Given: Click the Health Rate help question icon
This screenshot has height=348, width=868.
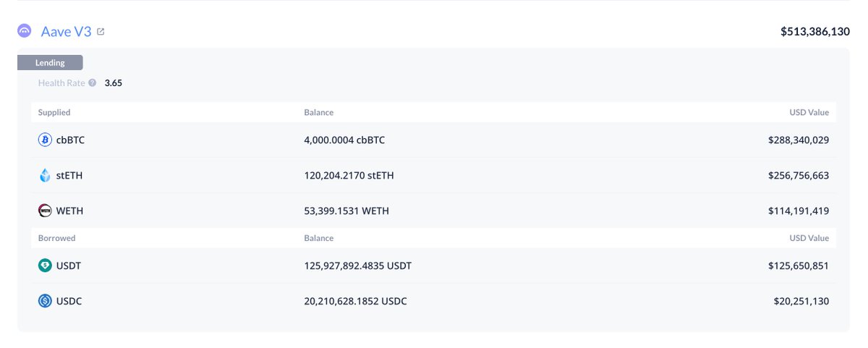Looking at the screenshot, I should tap(93, 83).
